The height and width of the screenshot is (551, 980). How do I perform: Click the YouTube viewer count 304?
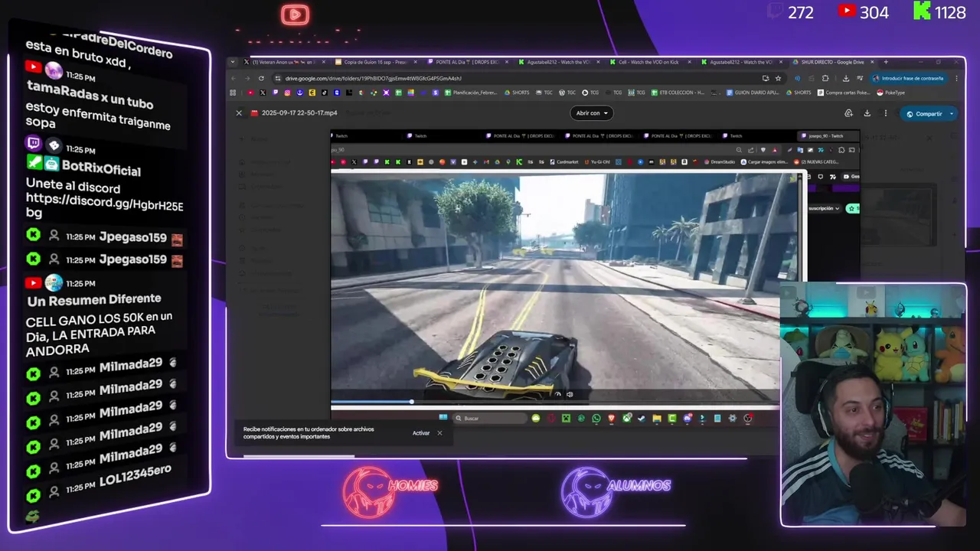874,12
